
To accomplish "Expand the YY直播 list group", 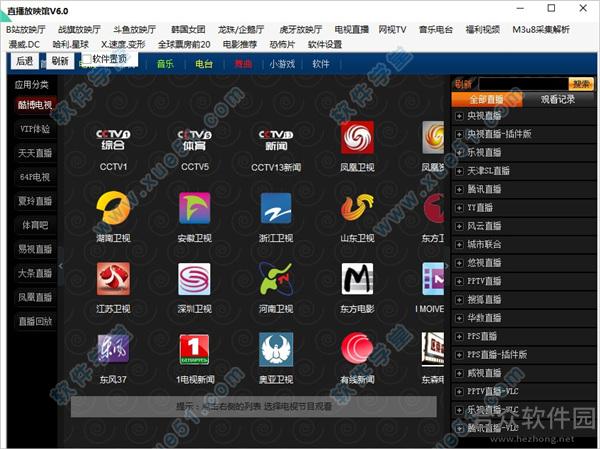I will point(459,208).
